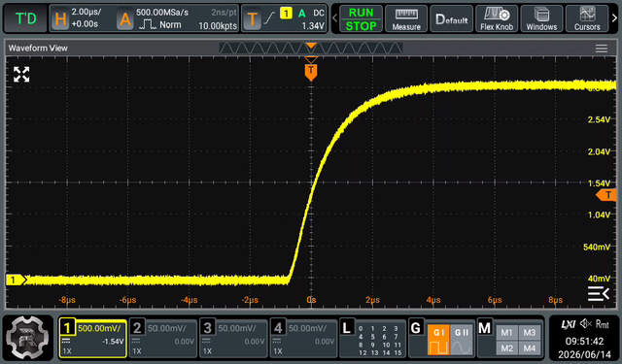This screenshot has width=622, height=364.
Task: Open the Windows menu
Action: [541, 19]
